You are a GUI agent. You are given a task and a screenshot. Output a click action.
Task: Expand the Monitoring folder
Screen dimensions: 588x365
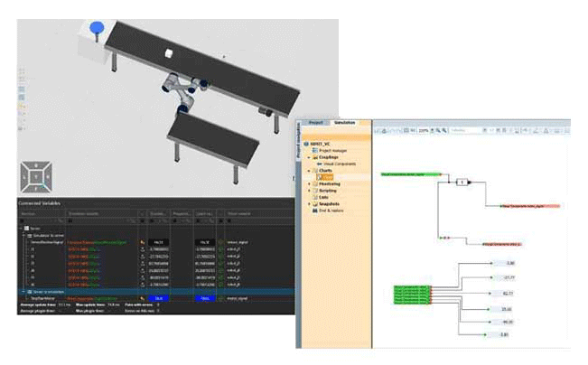pyautogui.click(x=309, y=183)
